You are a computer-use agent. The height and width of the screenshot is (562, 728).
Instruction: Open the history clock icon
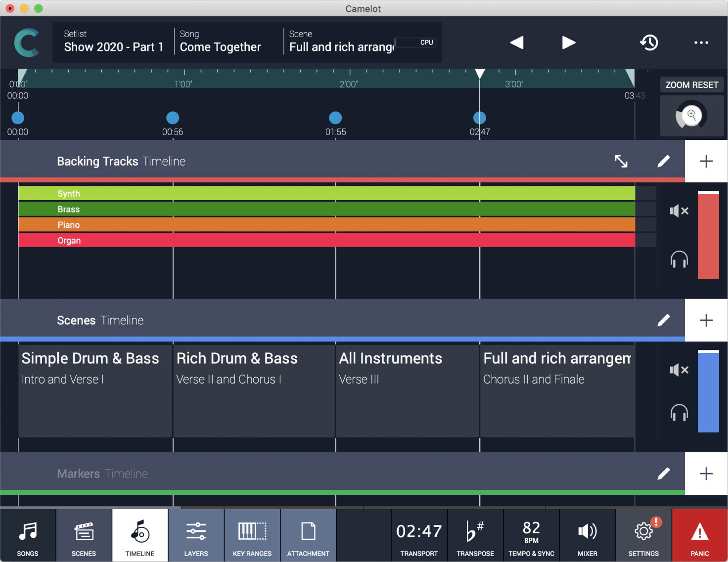click(649, 43)
